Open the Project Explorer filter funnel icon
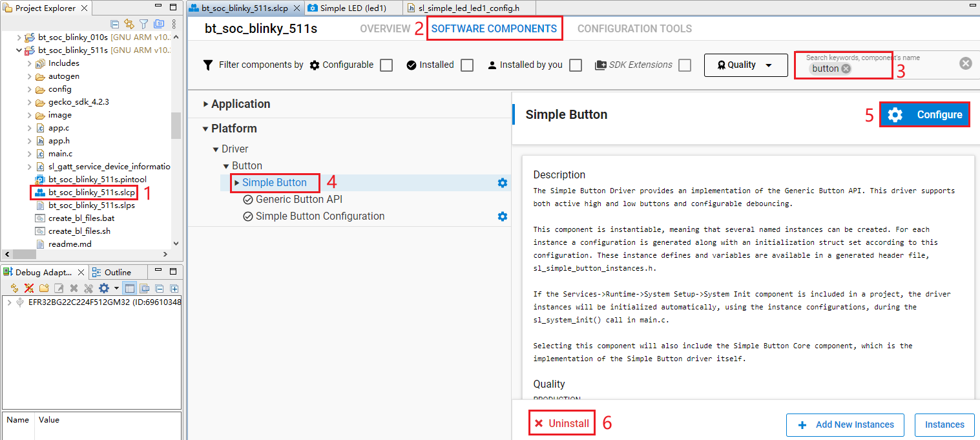The height and width of the screenshot is (440, 980). pos(144,24)
